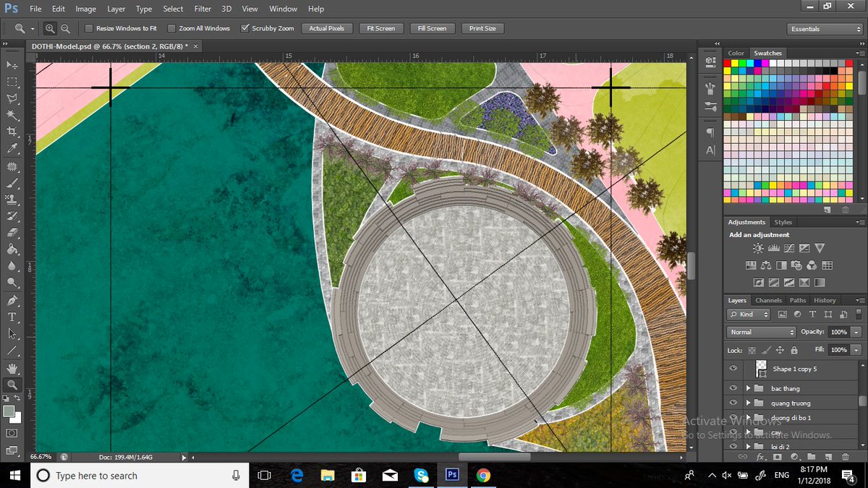Open the Layers panel flyout menu
This screenshot has width=868, height=488.
(860, 300)
